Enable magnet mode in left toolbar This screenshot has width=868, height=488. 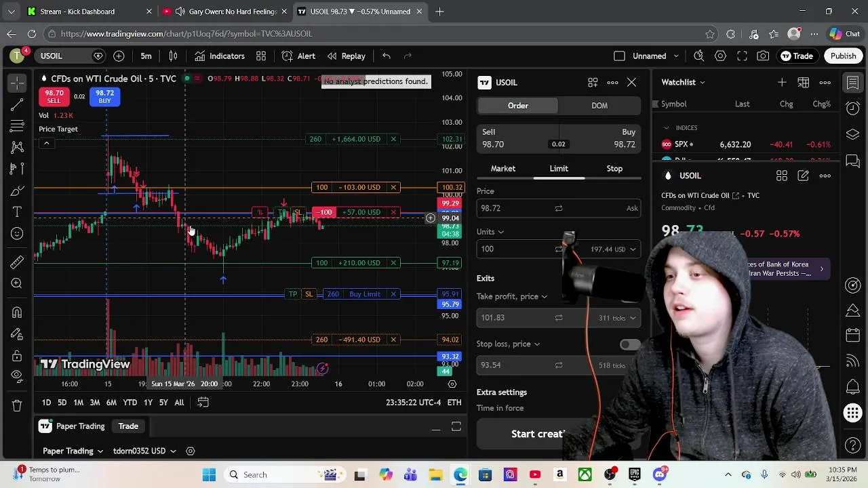point(17,312)
